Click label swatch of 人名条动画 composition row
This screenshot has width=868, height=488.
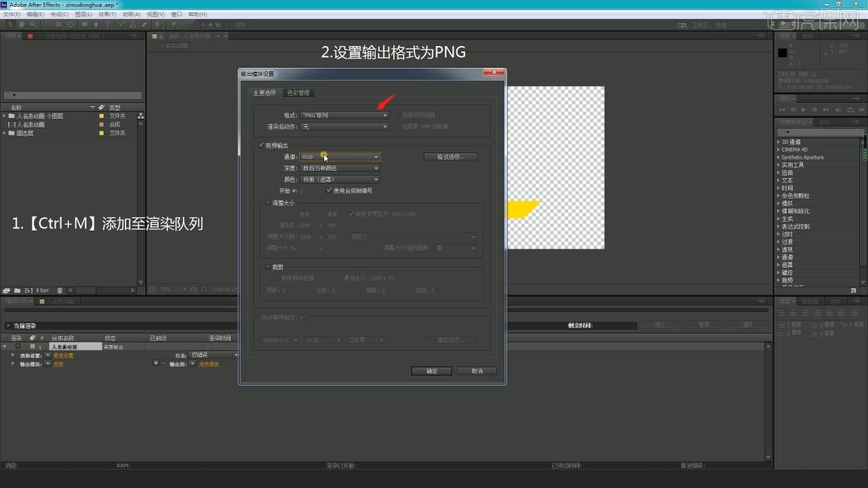point(102,125)
